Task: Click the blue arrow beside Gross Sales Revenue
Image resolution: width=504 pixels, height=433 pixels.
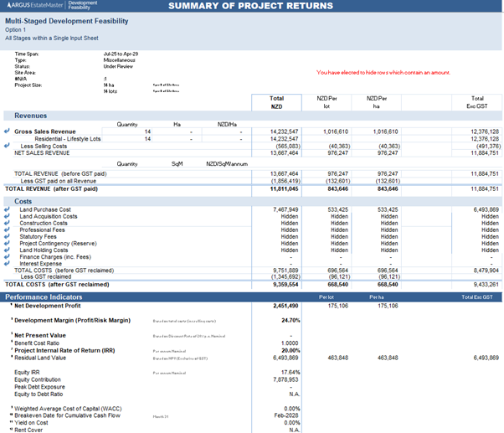Action: [x=7, y=131]
